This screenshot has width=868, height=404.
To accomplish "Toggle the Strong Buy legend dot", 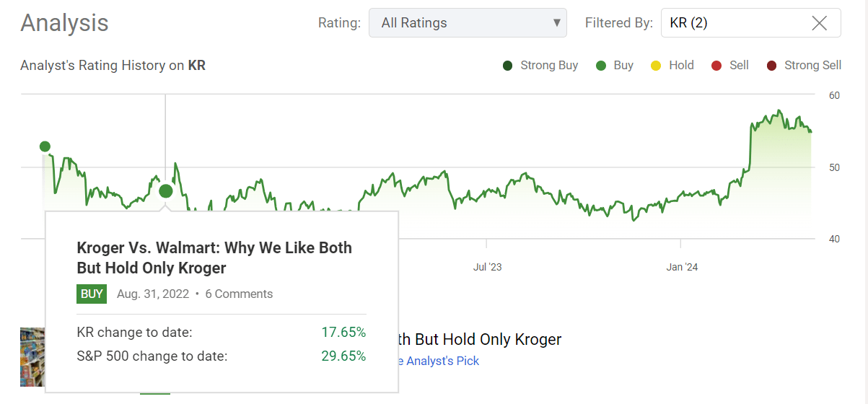I will 508,66.
